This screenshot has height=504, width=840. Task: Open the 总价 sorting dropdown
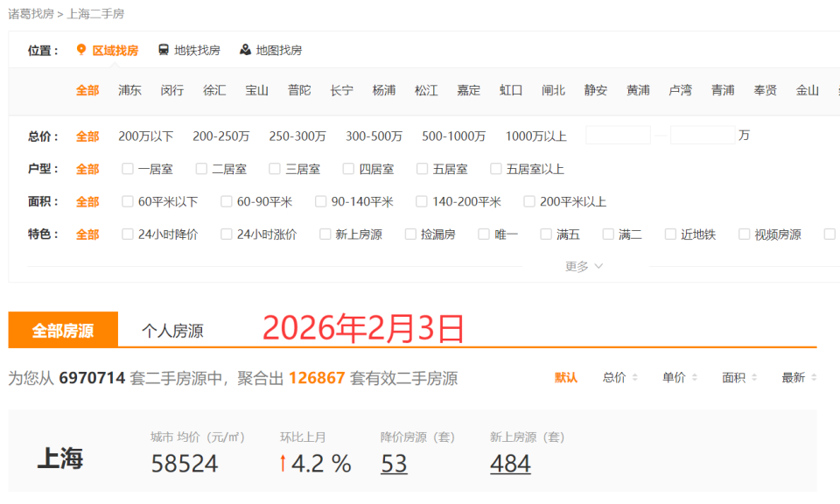point(616,377)
